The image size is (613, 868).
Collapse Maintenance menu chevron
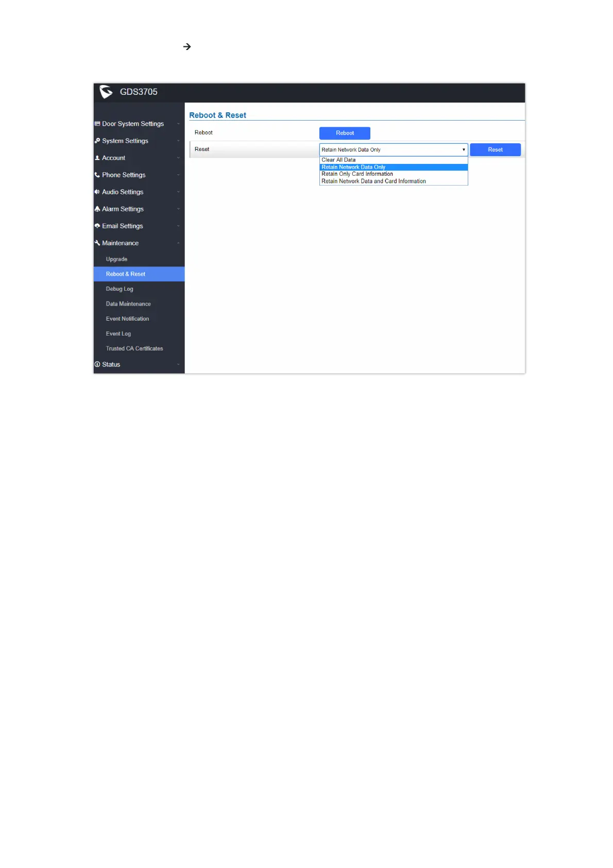coord(179,243)
